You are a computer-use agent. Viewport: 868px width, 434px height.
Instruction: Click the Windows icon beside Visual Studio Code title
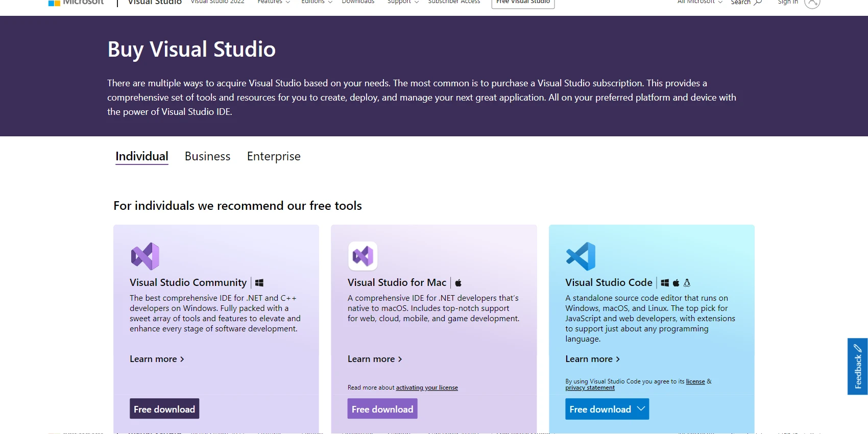pos(665,283)
